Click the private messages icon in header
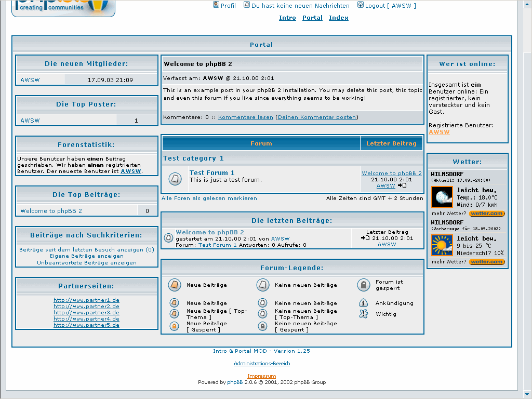Image resolution: width=532 pixels, height=399 pixels. [247, 5]
